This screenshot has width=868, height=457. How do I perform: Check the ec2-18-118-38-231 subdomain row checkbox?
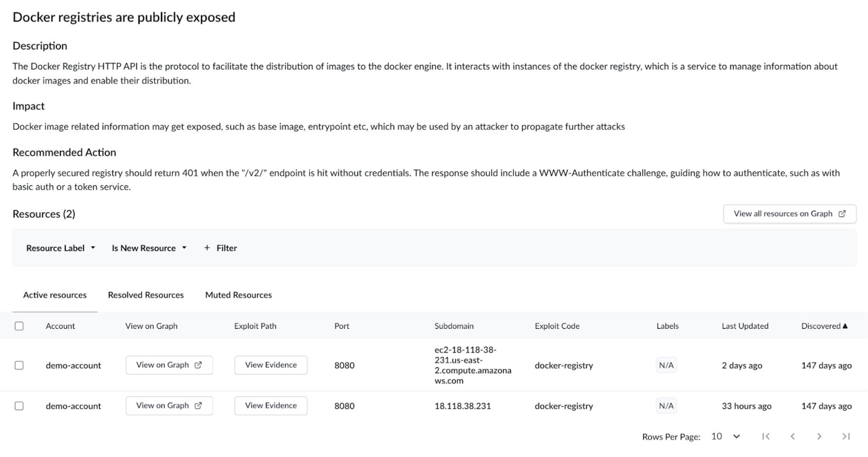(19, 365)
